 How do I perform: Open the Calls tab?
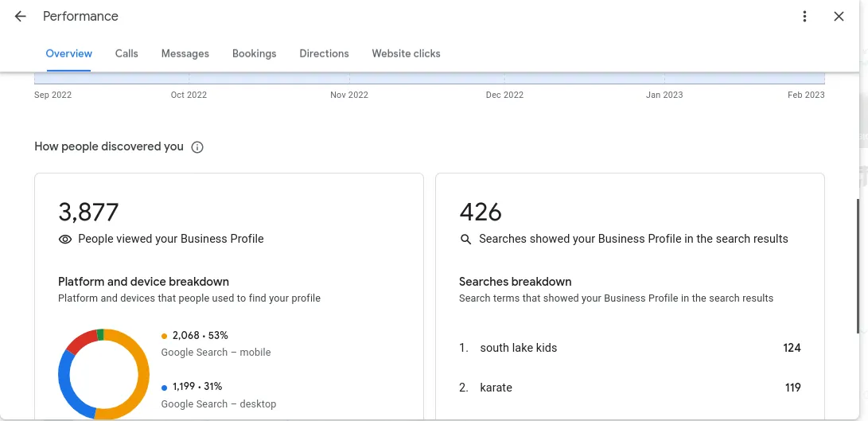point(127,53)
